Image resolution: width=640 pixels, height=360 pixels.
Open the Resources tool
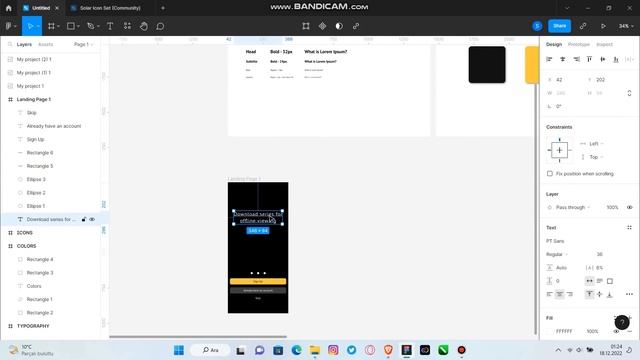pyautogui.click(x=127, y=26)
